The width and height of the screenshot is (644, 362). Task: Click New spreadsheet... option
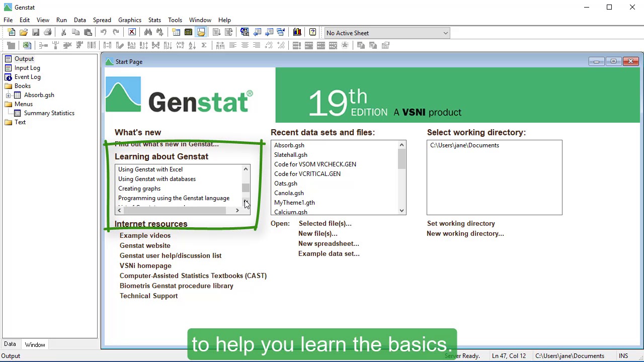point(329,243)
